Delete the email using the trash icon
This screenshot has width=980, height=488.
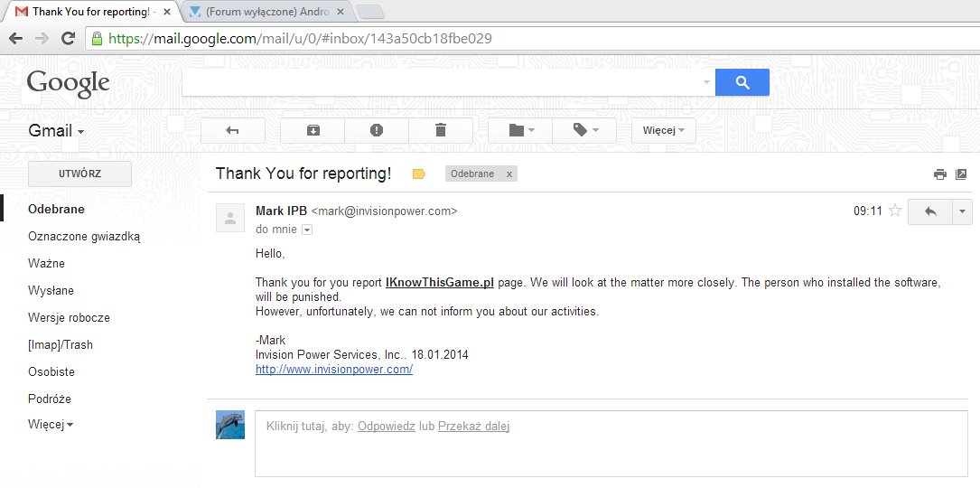[x=441, y=130]
